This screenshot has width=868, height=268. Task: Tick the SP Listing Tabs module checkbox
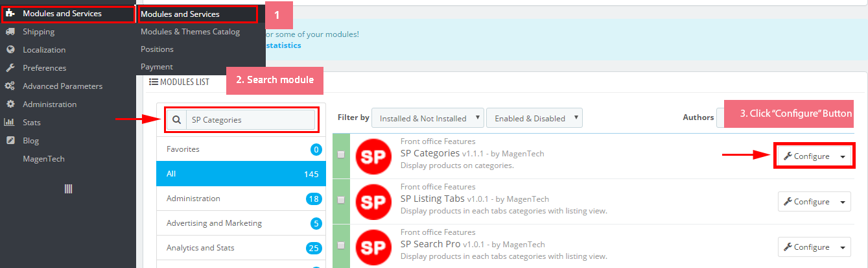[x=341, y=200]
